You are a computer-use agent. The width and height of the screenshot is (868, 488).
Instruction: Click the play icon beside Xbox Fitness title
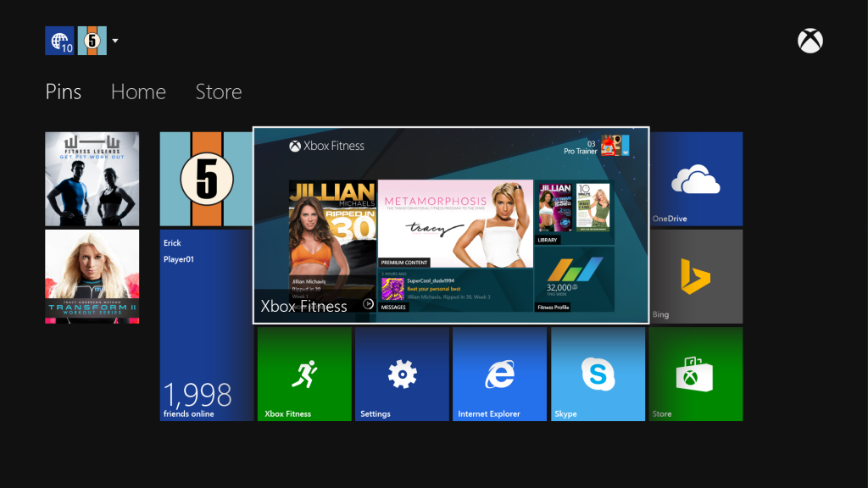[x=368, y=304]
